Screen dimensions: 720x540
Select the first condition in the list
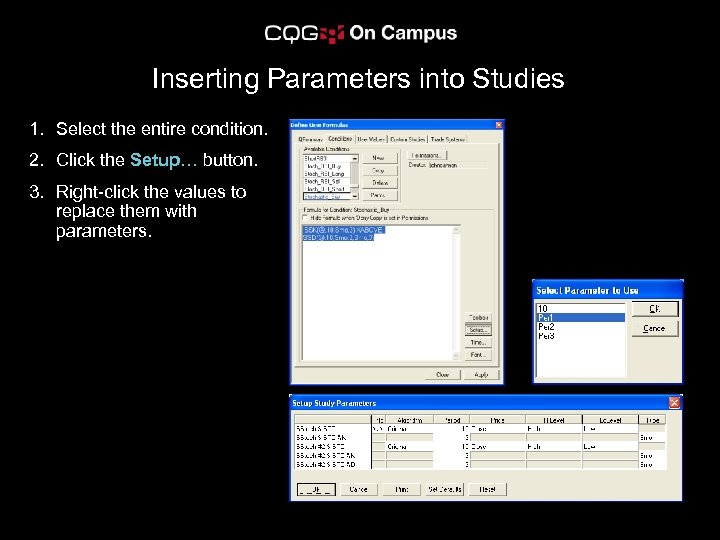tap(326, 158)
